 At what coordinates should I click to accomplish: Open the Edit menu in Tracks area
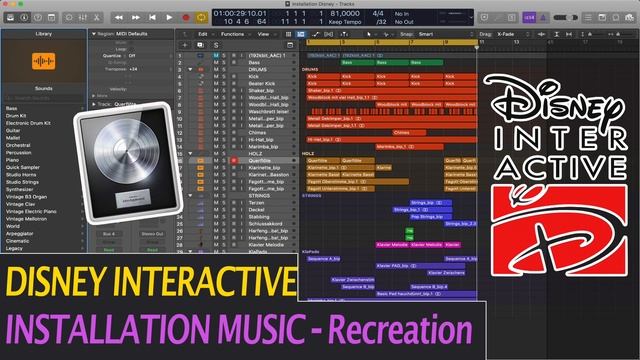203,34
